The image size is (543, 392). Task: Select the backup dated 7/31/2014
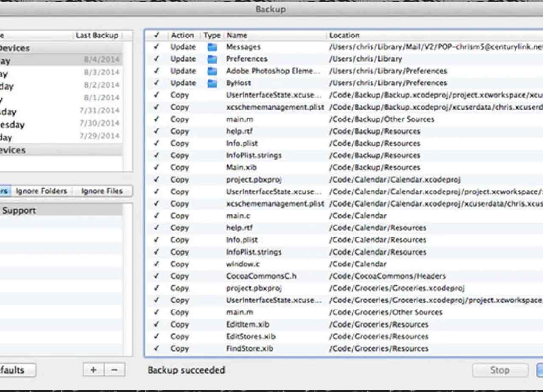[x=100, y=111]
